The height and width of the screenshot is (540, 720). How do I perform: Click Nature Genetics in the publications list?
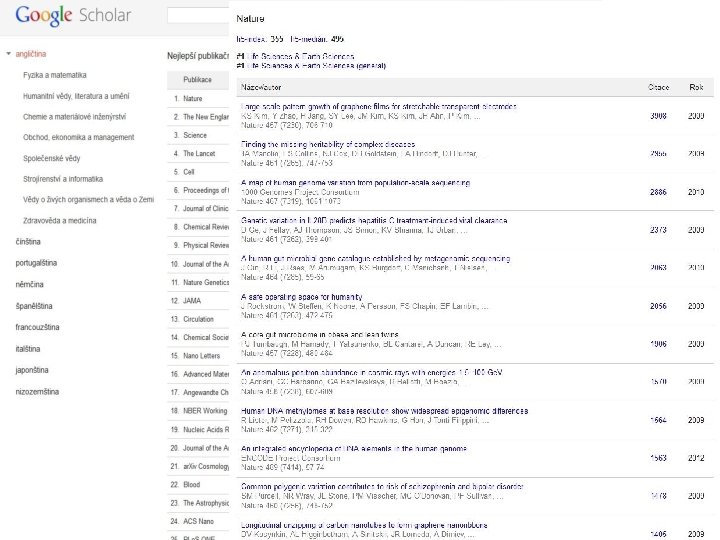(206, 283)
